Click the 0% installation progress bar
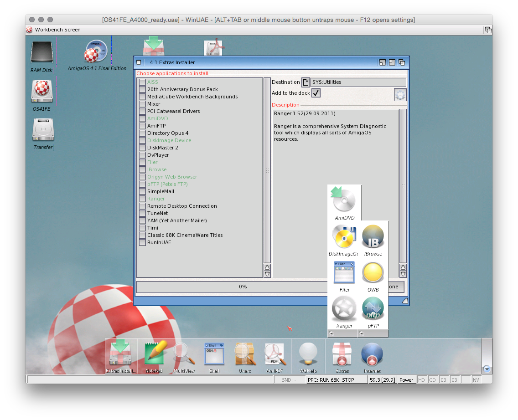The image size is (518, 420). [x=232, y=287]
